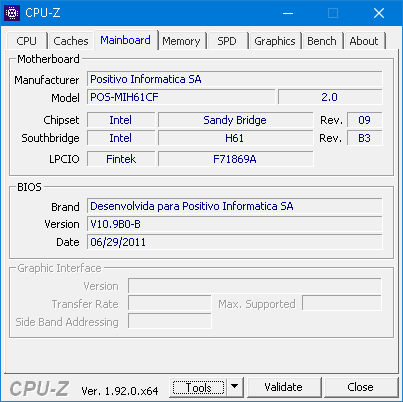View the About tab
The height and width of the screenshot is (402, 403).
(364, 41)
